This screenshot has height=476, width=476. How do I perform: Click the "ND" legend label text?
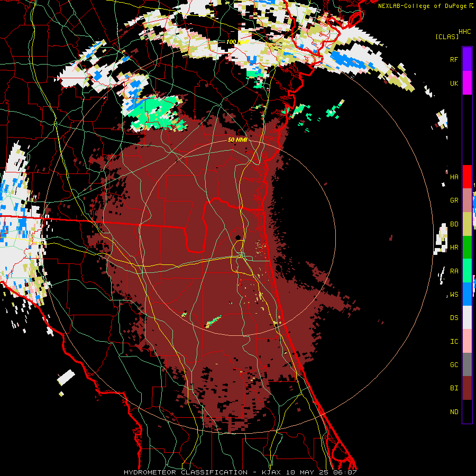(x=454, y=412)
